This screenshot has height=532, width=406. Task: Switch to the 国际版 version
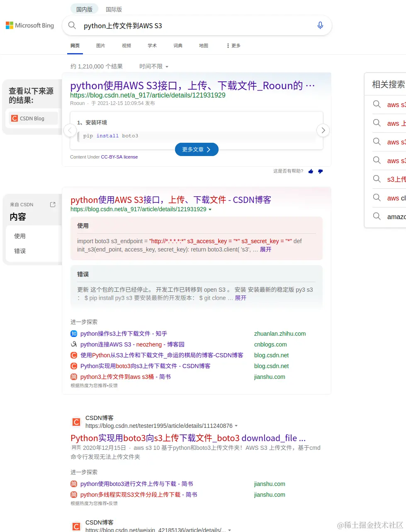pos(113,9)
